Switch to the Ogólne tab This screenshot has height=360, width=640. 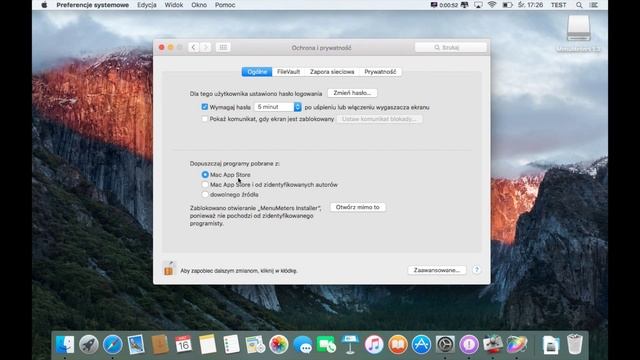257,72
